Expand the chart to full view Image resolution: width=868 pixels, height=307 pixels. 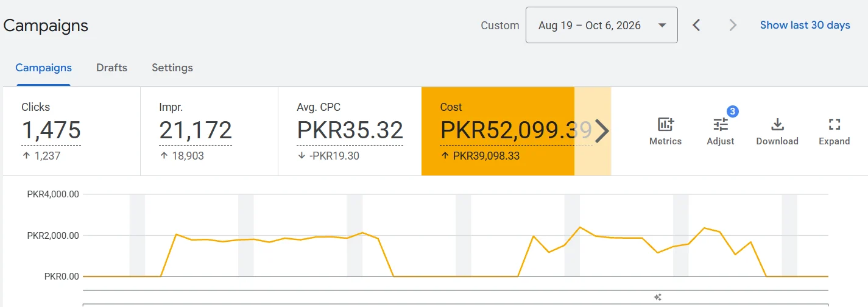(834, 131)
